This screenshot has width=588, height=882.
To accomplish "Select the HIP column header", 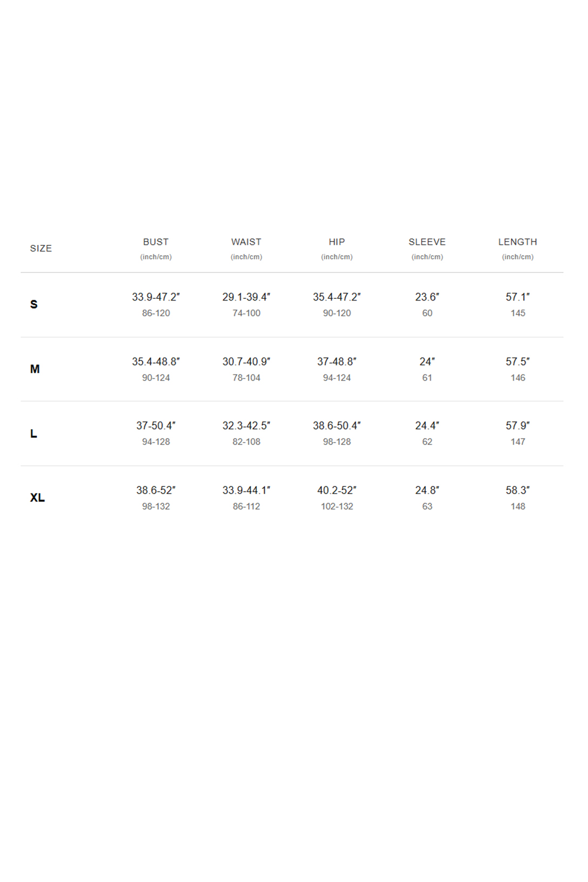I will click(337, 242).
